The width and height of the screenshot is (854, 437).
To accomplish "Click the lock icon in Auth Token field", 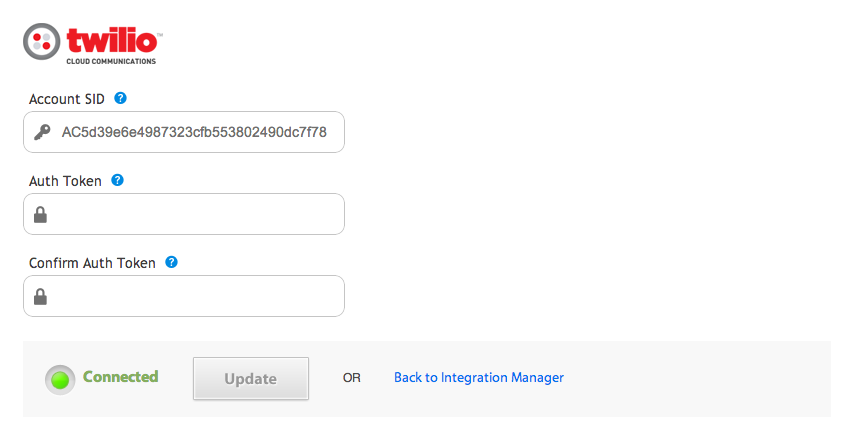I will [40, 215].
